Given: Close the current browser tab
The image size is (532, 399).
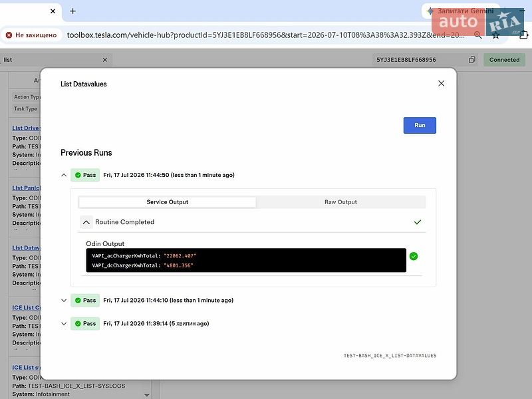Looking at the screenshot, I should [53, 11].
